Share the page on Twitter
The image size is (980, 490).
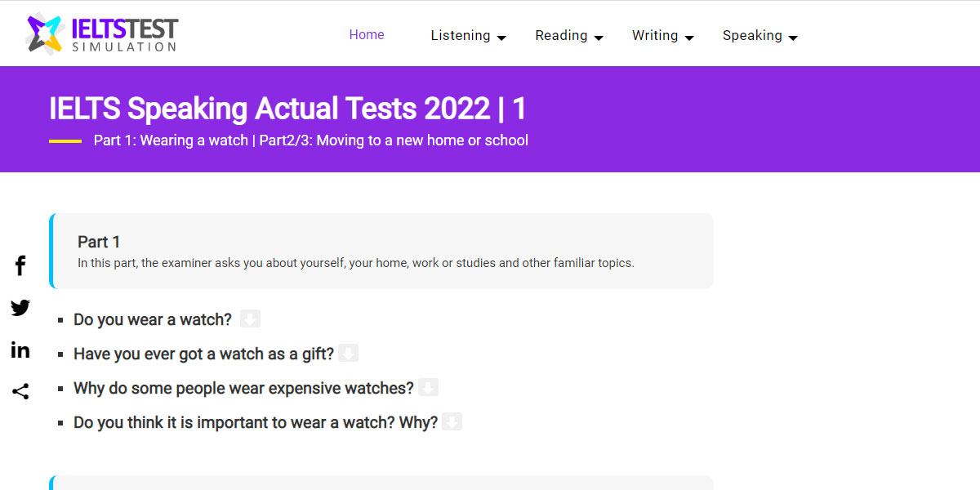(x=20, y=308)
